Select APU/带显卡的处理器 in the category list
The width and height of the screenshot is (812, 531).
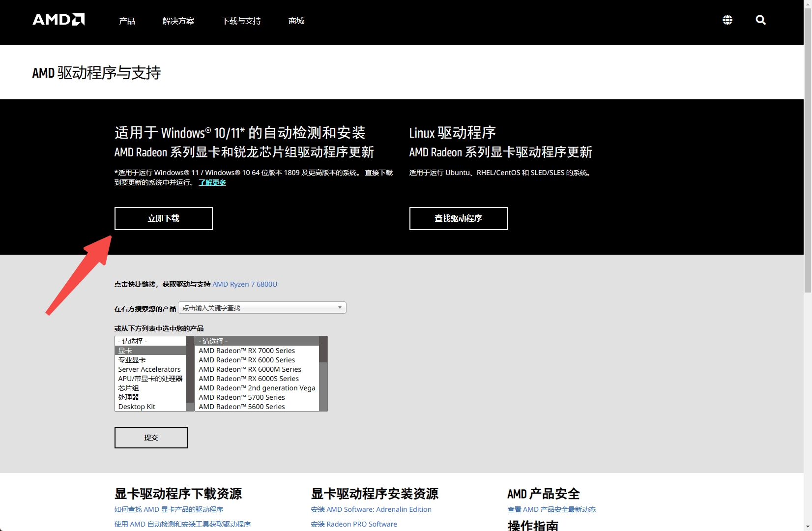pos(150,379)
